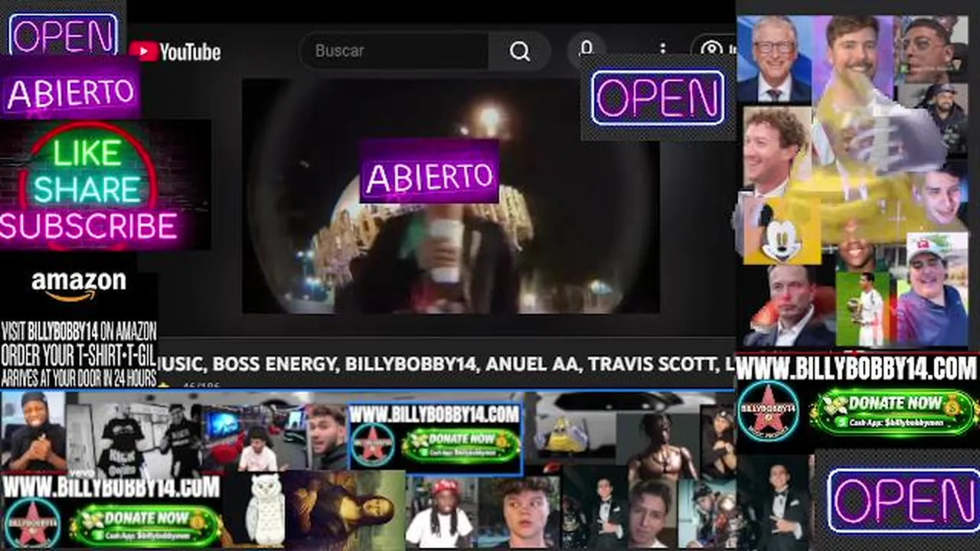Click WWW.BILLYBOBBY14.COM banner in the blue-framed box
The height and width of the screenshot is (551, 980).
tap(435, 414)
